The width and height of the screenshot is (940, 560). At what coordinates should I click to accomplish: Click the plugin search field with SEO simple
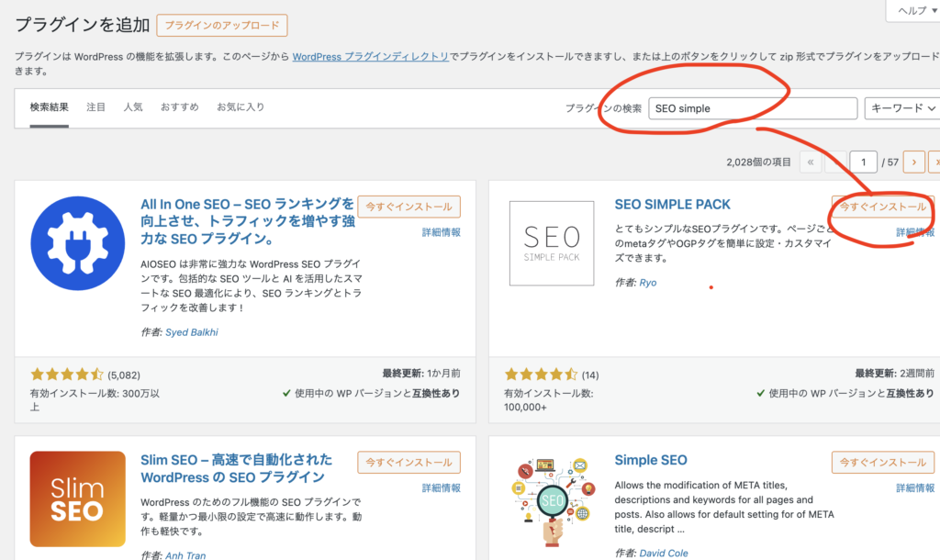(x=752, y=108)
